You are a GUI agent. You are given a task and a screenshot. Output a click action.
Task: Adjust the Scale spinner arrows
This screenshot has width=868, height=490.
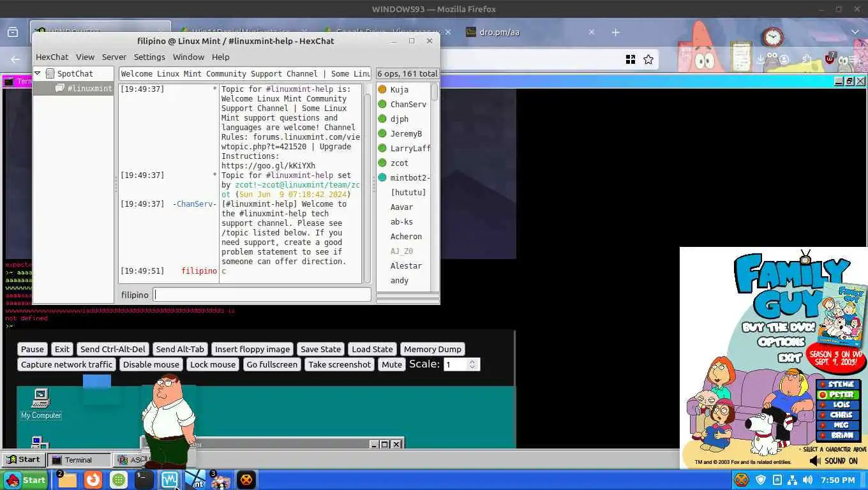point(472,364)
